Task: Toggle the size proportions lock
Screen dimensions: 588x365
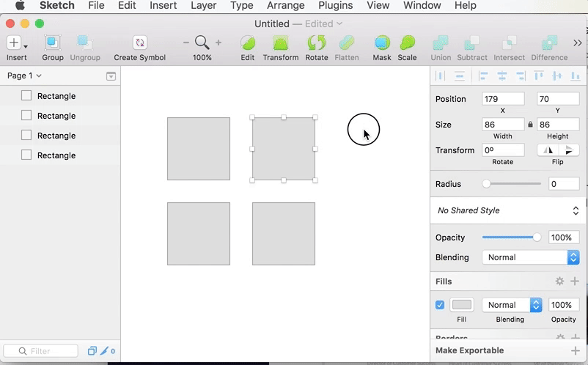Action: [x=530, y=125]
